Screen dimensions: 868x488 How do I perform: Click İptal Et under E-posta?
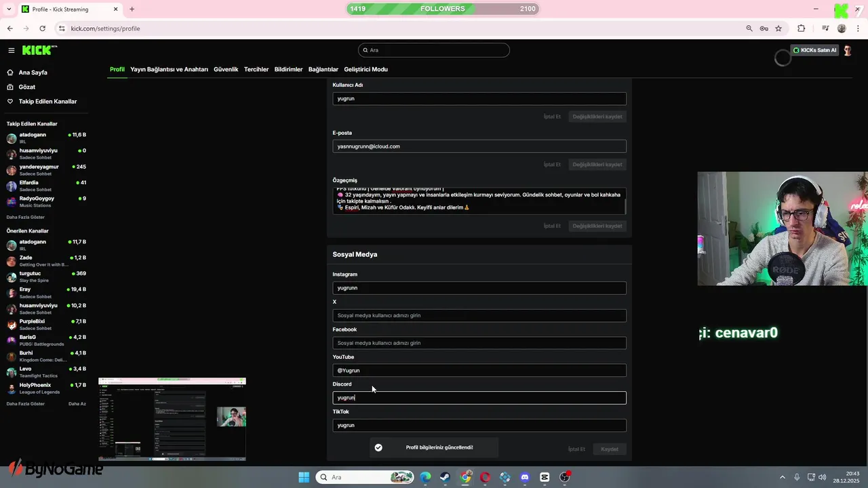[x=552, y=165]
